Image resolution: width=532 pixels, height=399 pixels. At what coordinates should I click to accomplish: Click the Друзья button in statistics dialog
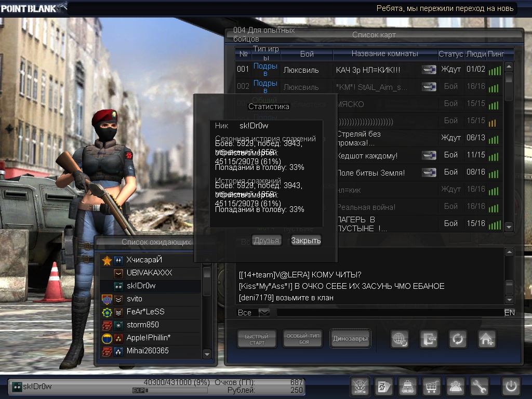(267, 241)
